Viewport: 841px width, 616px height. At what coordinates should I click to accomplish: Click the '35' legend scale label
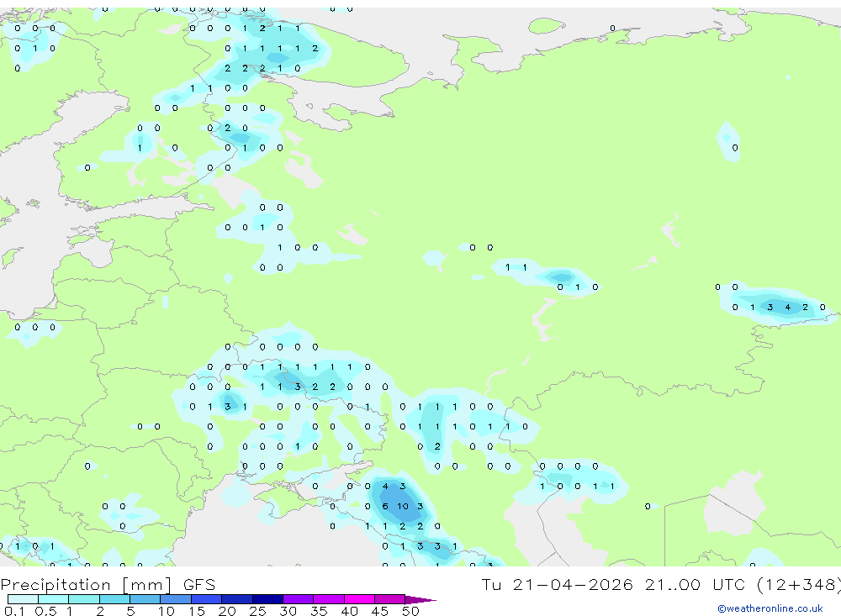coord(319,611)
